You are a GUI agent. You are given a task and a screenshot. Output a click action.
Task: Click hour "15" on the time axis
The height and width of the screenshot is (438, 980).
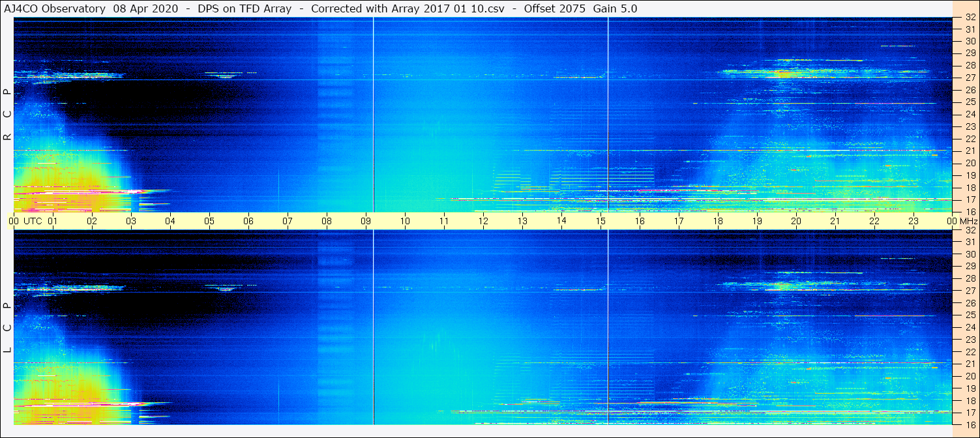coord(601,221)
